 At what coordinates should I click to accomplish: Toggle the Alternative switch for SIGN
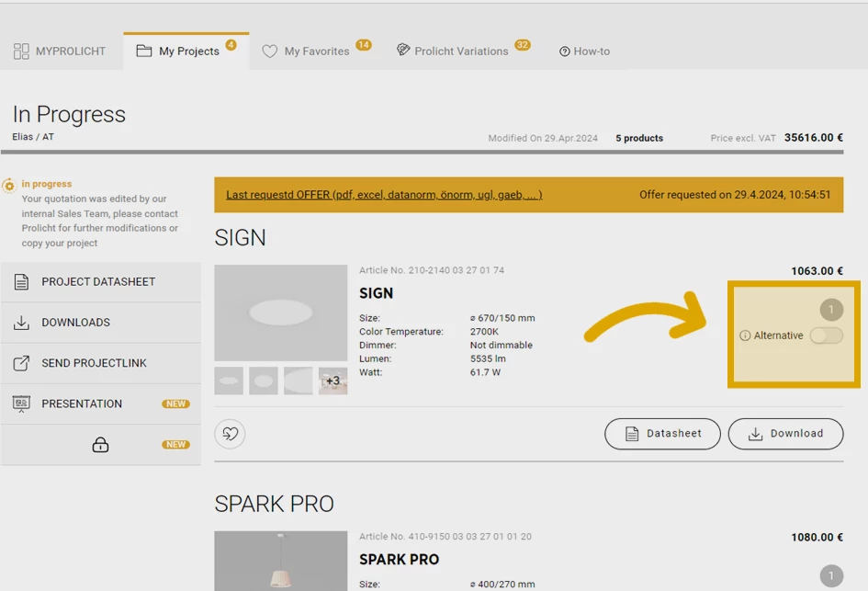(x=826, y=335)
